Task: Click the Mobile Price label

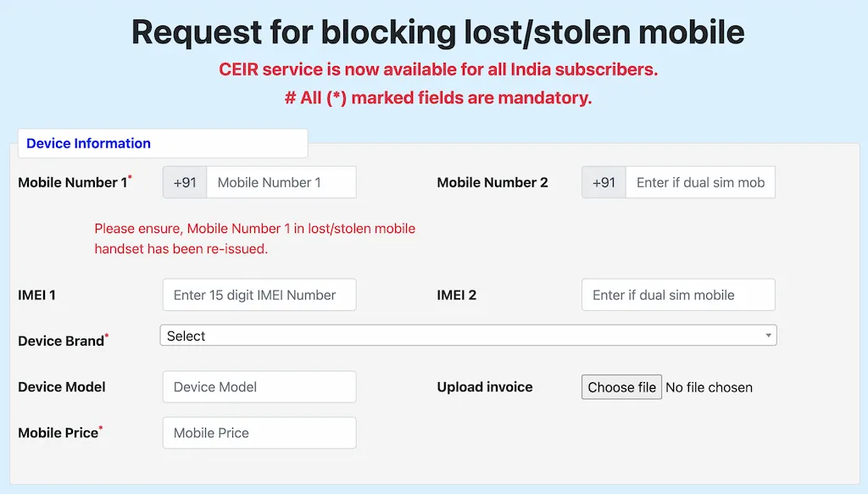Action: pyautogui.click(x=58, y=432)
